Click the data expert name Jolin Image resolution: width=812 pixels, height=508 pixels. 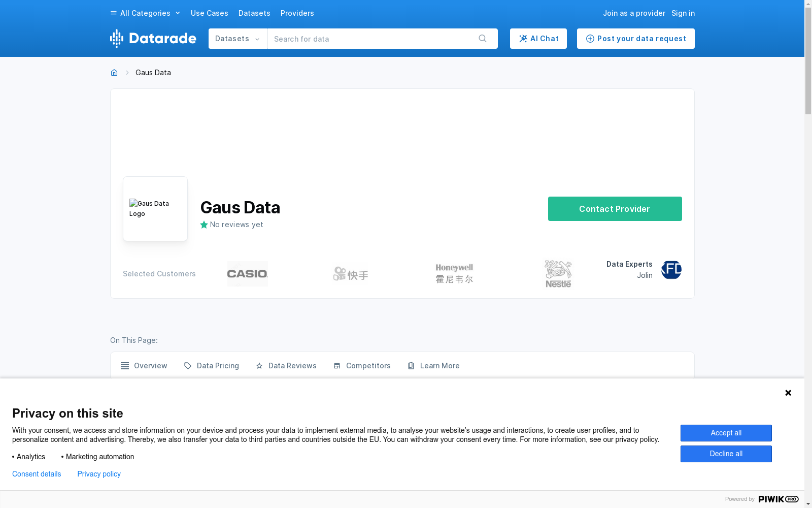click(x=645, y=275)
